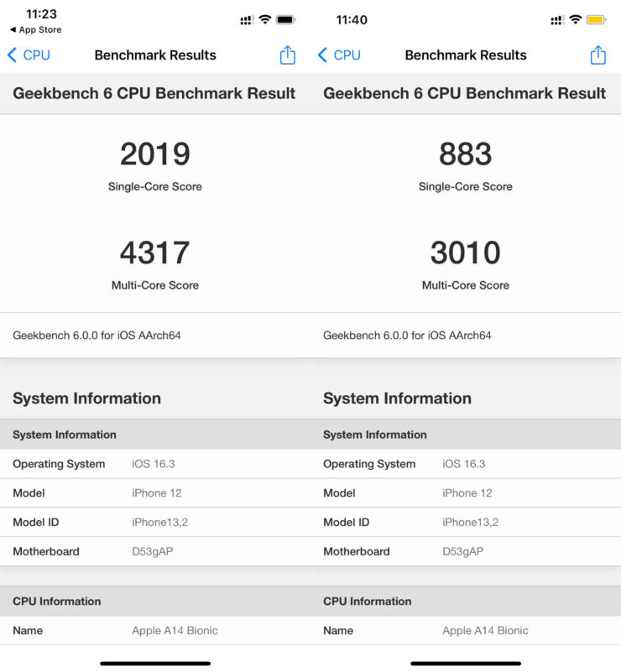Image resolution: width=621 pixels, height=672 pixels.
Task: Click Wi-Fi icon in right status bar
Action: (576, 19)
